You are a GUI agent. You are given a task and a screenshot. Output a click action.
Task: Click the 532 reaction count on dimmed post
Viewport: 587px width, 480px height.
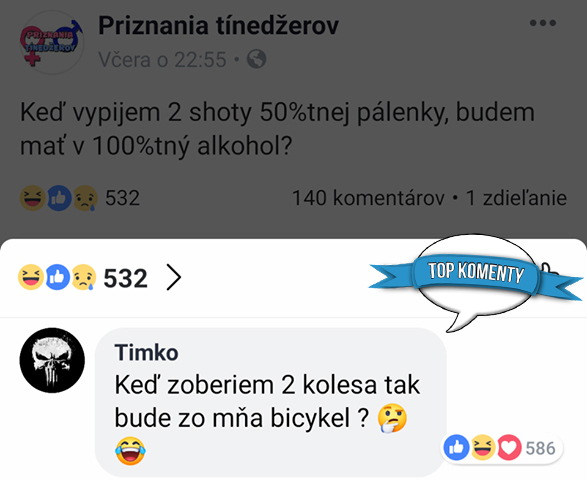(x=122, y=198)
